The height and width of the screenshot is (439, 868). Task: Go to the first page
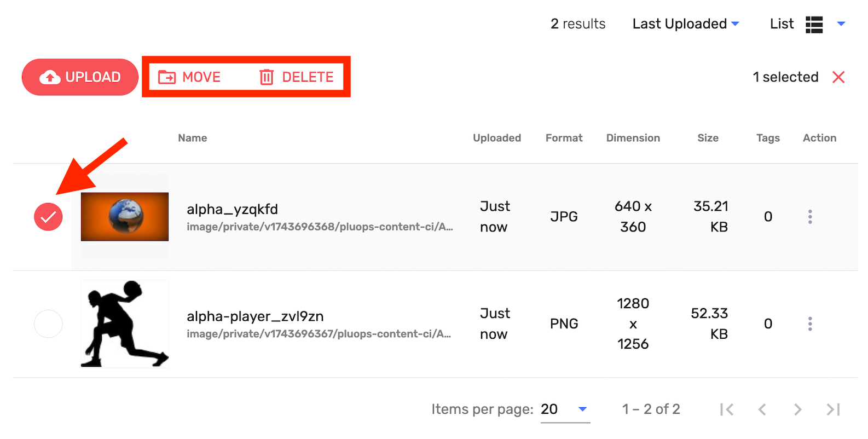(727, 409)
